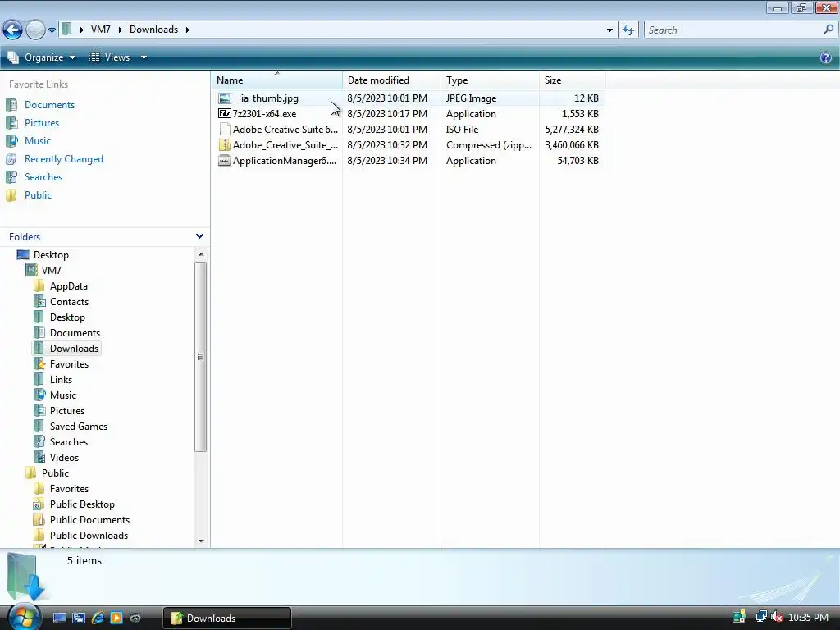
Task: Select VM7 in folder tree
Action: pyautogui.click(x=52, y=271)
